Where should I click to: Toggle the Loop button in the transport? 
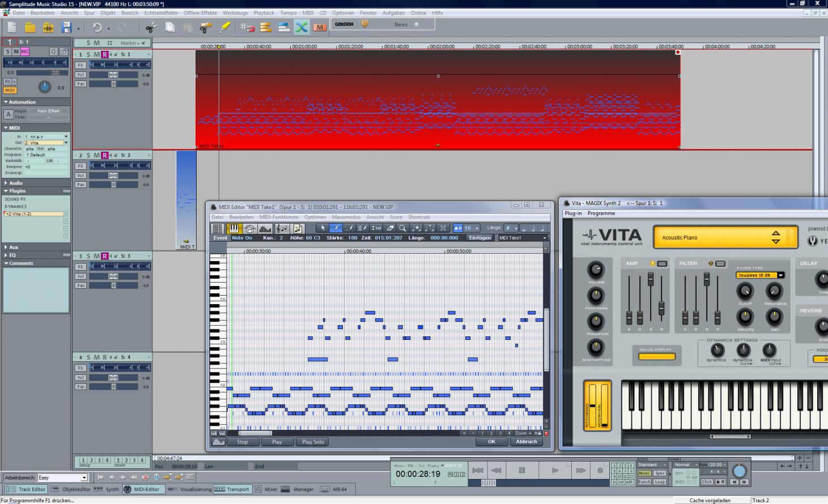point(660,482)
